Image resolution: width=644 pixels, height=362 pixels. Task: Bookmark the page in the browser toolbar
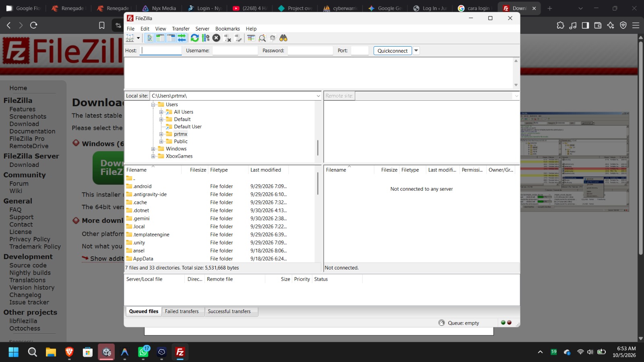(x=102, y=25)
